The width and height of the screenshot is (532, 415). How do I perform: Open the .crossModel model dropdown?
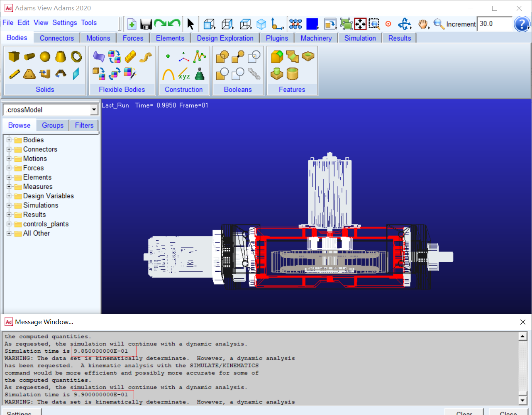point(94,110)
